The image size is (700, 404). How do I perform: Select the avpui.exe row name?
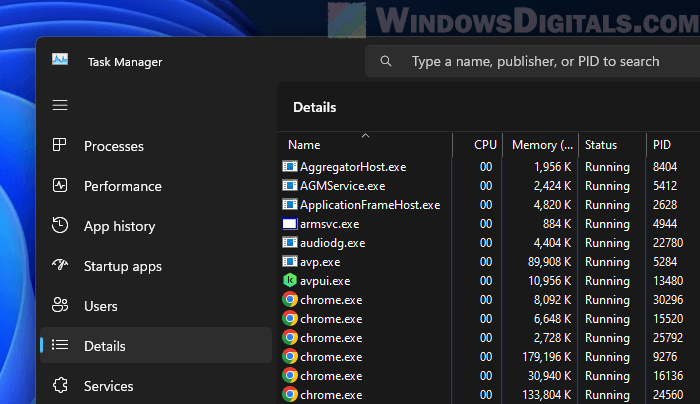(325, 281)
